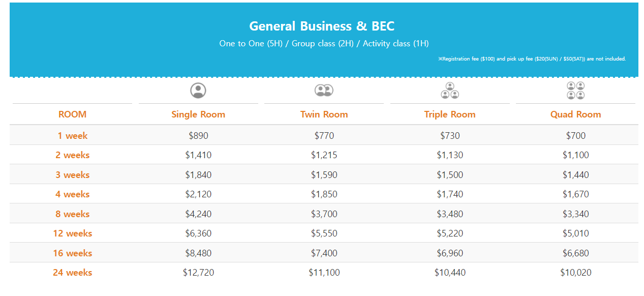Click the ROOM header label
The height and width of the screenshot is (296, 644).
72,114
